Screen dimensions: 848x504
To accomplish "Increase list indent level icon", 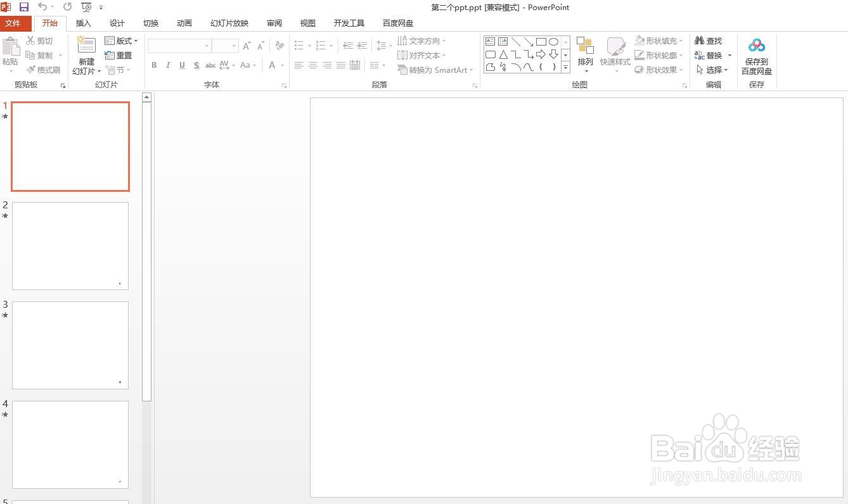I will [x=362, y=46].
